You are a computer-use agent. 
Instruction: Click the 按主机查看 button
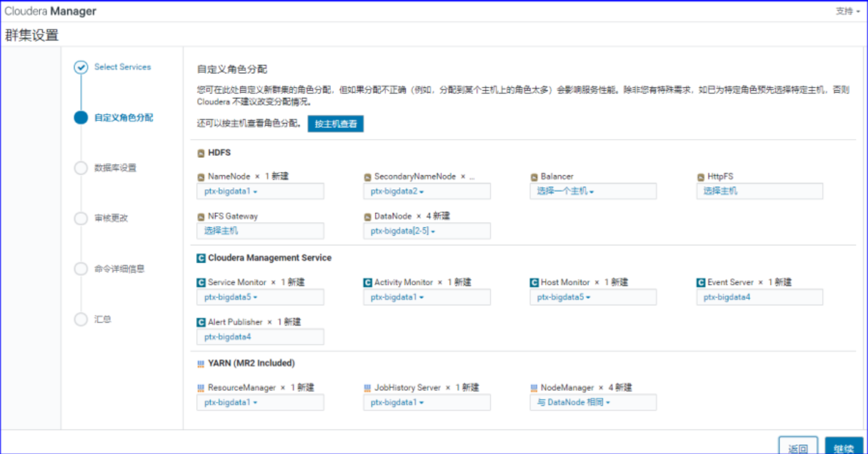[335, 124]
